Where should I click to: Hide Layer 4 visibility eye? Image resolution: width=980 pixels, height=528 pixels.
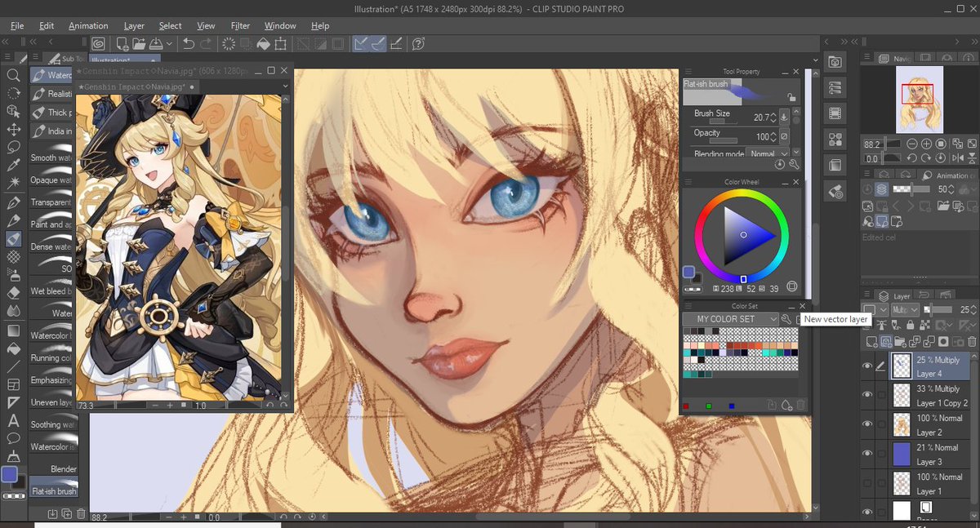[867, 366]
